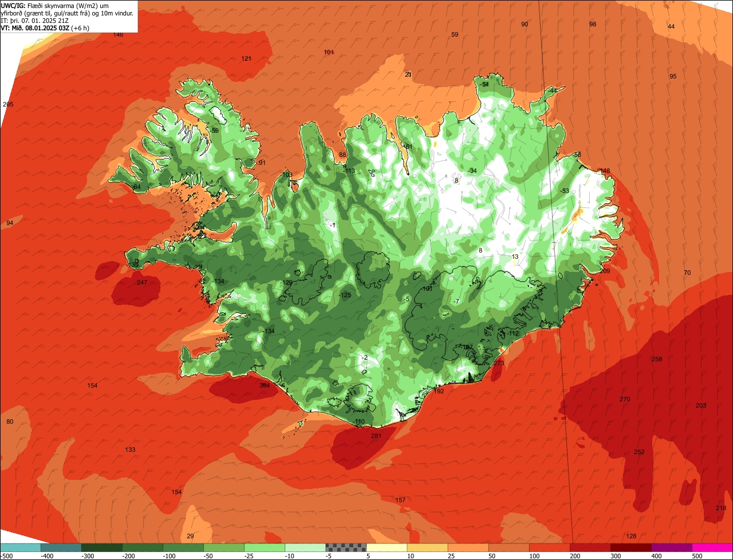
Task: Click the value 146 near the top left
Action: coord(118,34)
